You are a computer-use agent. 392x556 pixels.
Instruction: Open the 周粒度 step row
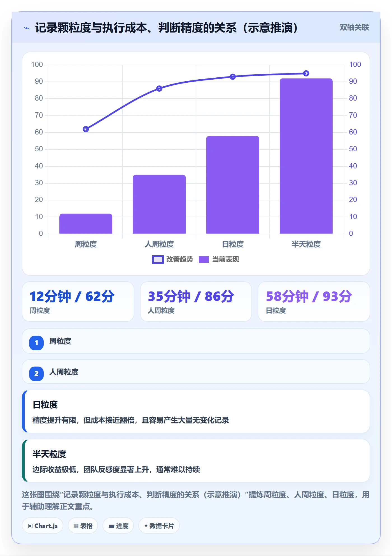(x=196, y=341)
